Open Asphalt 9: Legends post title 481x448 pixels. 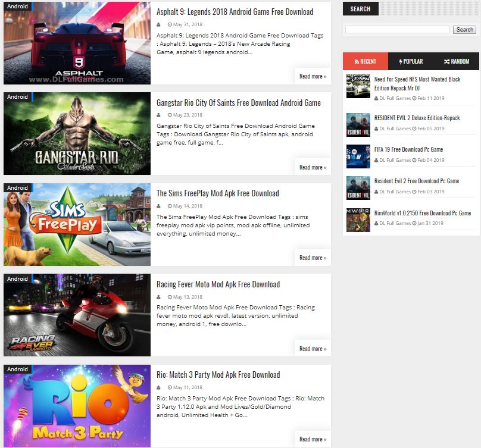click(235, 12)
